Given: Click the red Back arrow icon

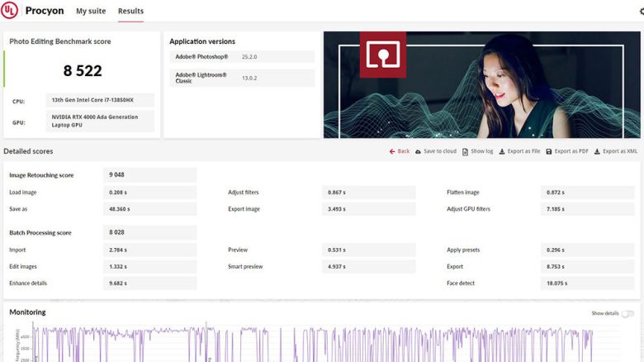Looking at the screenshot, I should [391, 151].
